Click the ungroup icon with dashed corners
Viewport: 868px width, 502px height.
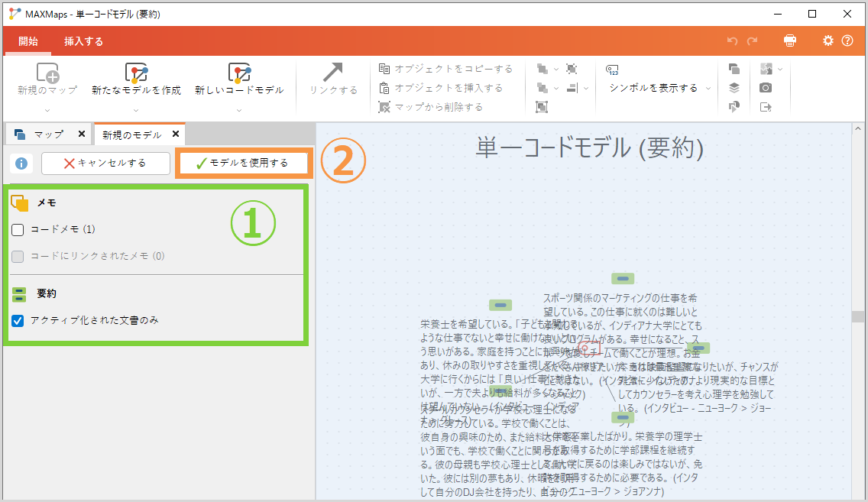(572, 69)
